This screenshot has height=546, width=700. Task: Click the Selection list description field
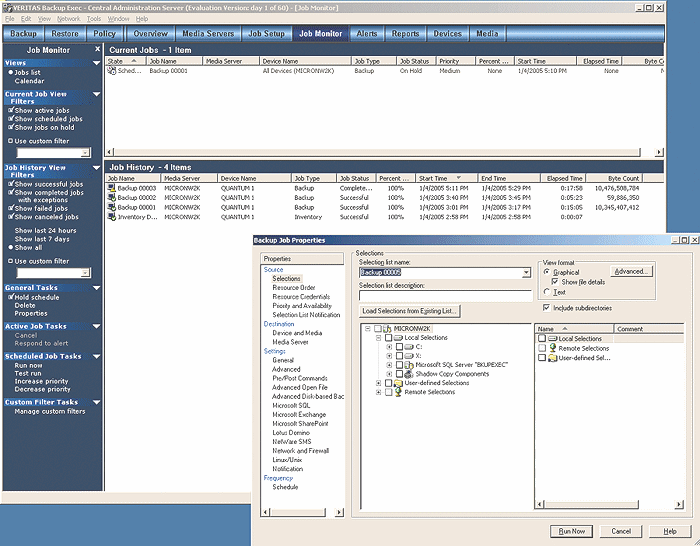pyautogui.click(x=445, y=295)
